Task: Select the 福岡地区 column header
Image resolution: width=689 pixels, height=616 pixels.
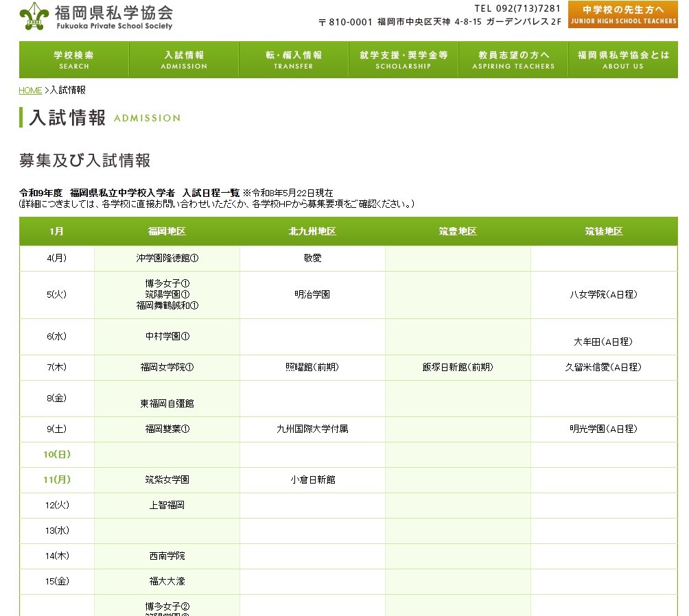Action: point(167,231)
